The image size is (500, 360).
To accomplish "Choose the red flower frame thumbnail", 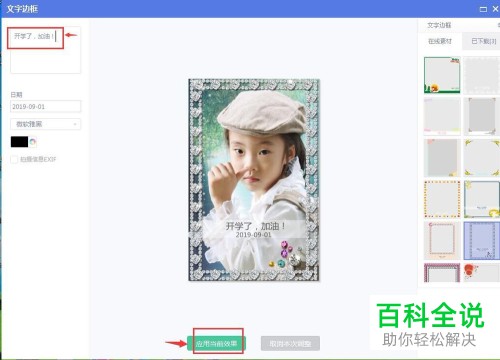I will (x=482, y=273).
